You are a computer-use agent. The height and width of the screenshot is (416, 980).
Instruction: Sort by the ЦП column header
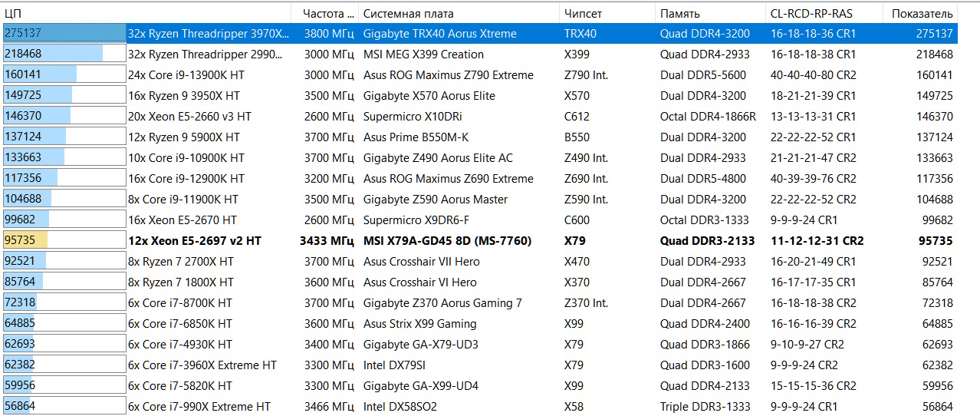point(146,13)
